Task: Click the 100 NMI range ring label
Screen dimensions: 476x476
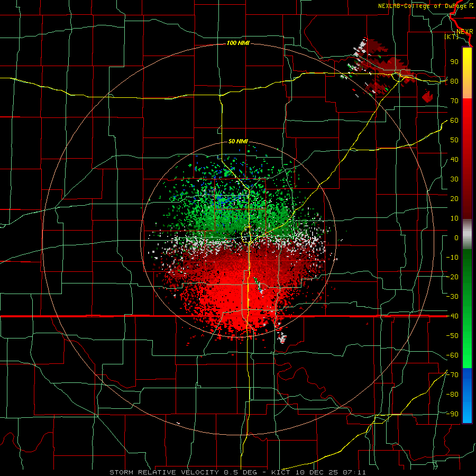Action: click(238, 43)
